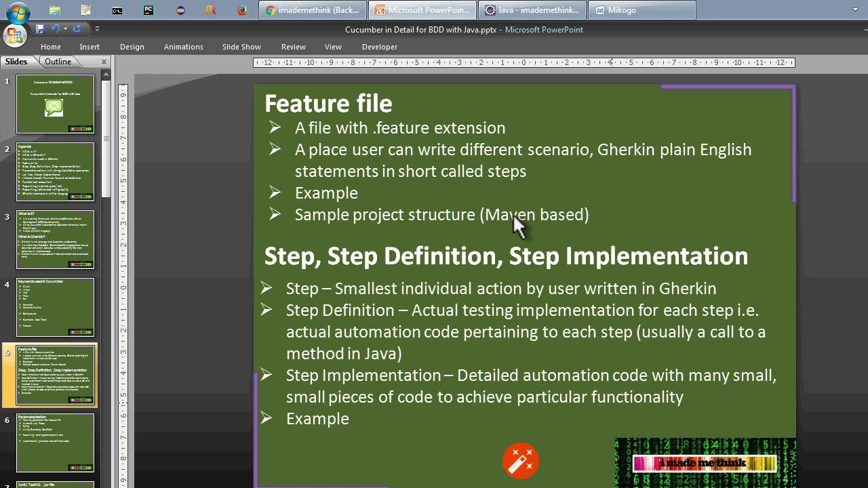The width and height of the screenshot is (868, 488).
Task: Open the Office button menu
Action: (x=14, y=35)
